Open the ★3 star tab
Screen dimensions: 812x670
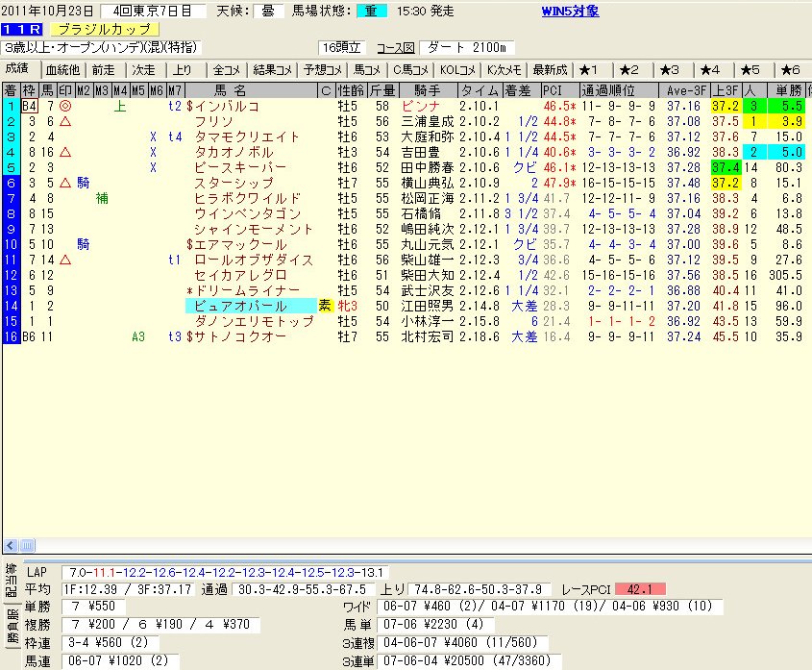[x=669, y=70]
